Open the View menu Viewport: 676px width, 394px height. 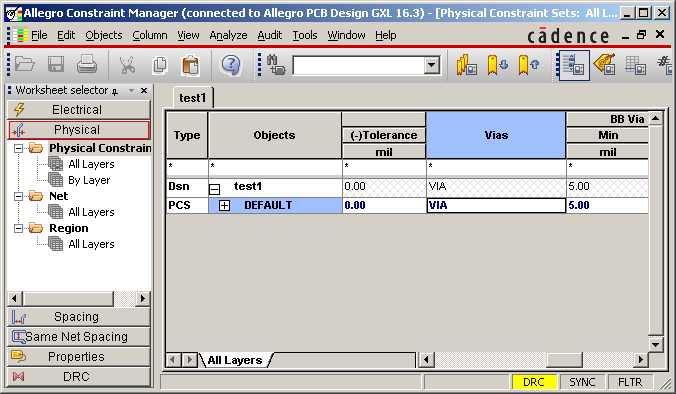(188, 35)
